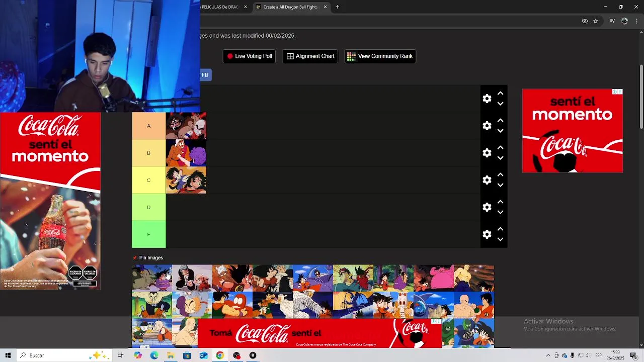644x362 pixels.
Task: Toggle the Pin Images option
Action: point(148,258)
